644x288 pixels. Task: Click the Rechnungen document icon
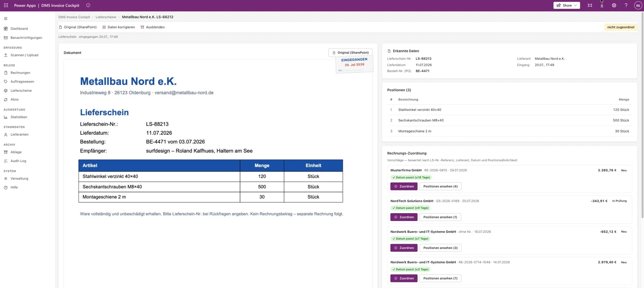[x=6, y=73]
